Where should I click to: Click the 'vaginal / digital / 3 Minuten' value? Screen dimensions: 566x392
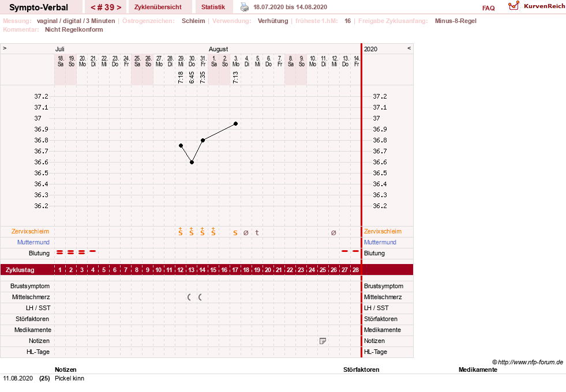tap(76, 21)
